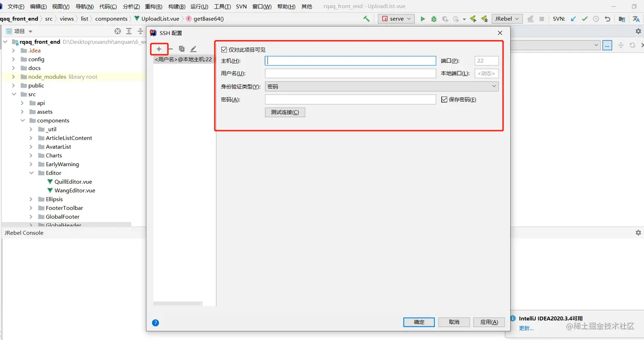Remove the selected SSH configuration (minus icon)
Image resolution: width=644 pixels, height=340 pixels.
pos(170,49)
